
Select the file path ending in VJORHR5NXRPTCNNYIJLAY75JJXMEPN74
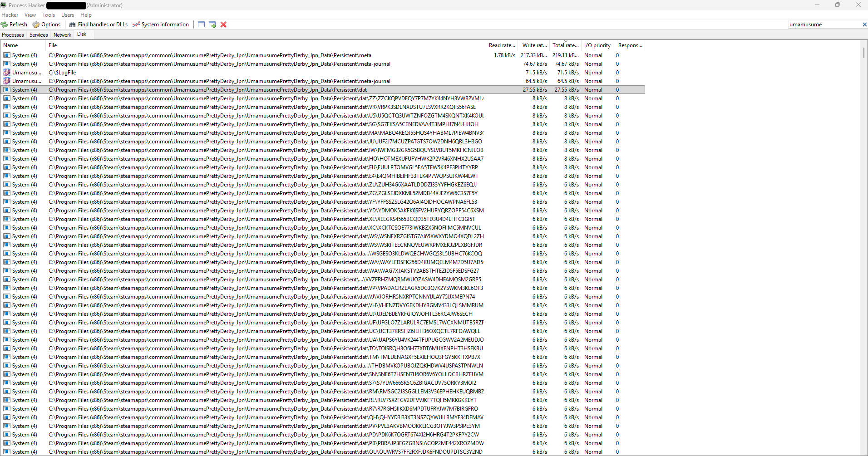click(262, 297)
